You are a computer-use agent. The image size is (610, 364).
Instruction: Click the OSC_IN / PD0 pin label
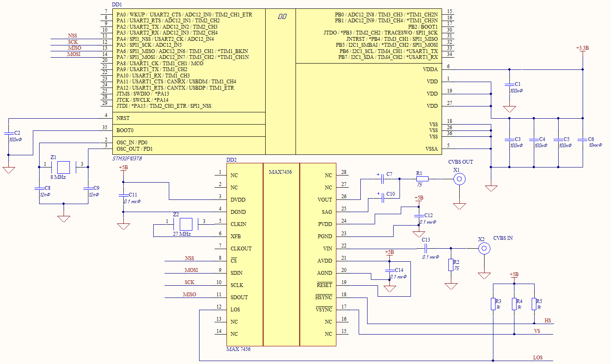click(x=132, y=143)
